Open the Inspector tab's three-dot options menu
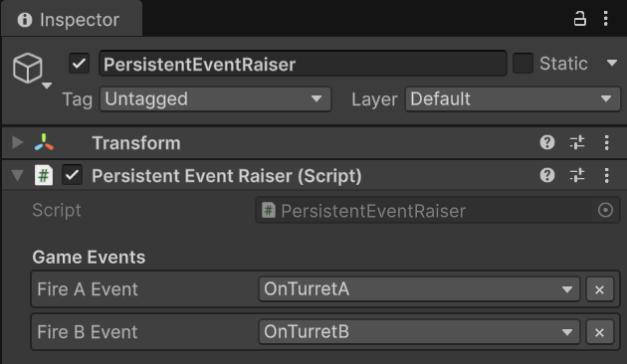 tap(606, 18)
